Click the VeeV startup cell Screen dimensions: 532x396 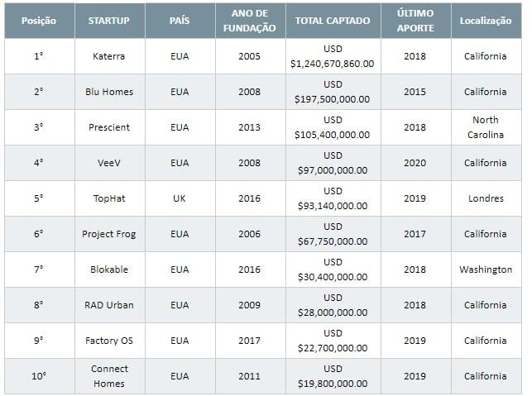pyautogui.click(x=109, y=163)
